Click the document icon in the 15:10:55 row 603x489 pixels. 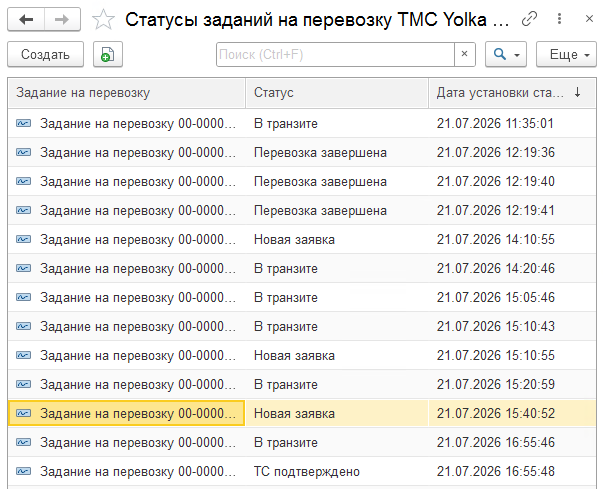(23, 355)
